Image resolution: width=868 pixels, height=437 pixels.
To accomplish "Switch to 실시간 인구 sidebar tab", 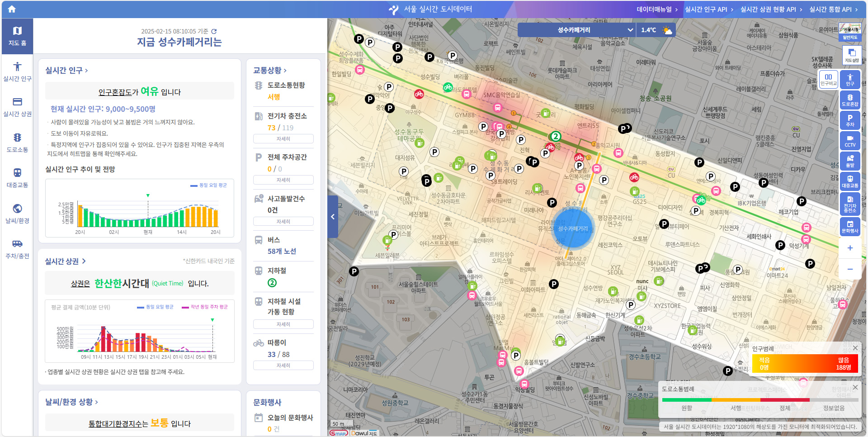I will coord(17,72).
